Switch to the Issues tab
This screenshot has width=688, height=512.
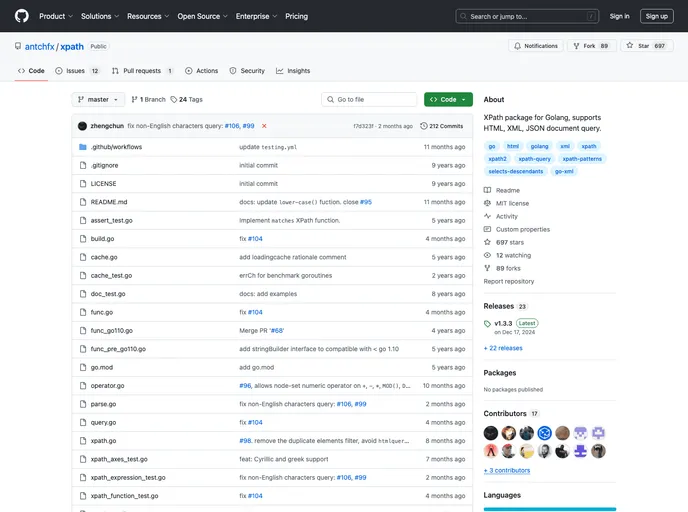(77, 71)
